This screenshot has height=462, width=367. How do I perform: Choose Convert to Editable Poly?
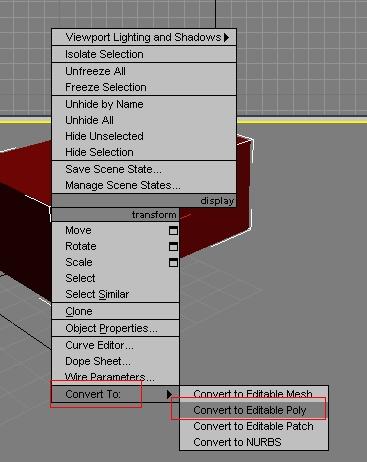(x=254, y=410)
